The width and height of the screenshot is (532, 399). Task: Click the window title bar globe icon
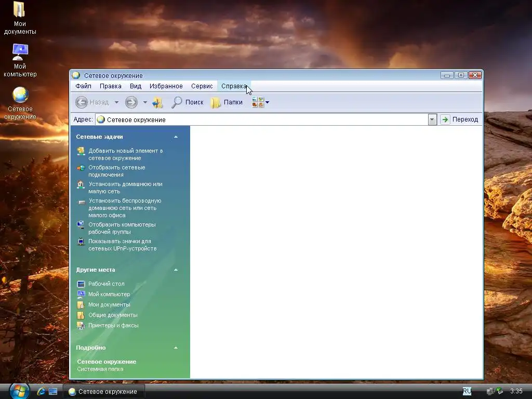click(x=76, y=75)
